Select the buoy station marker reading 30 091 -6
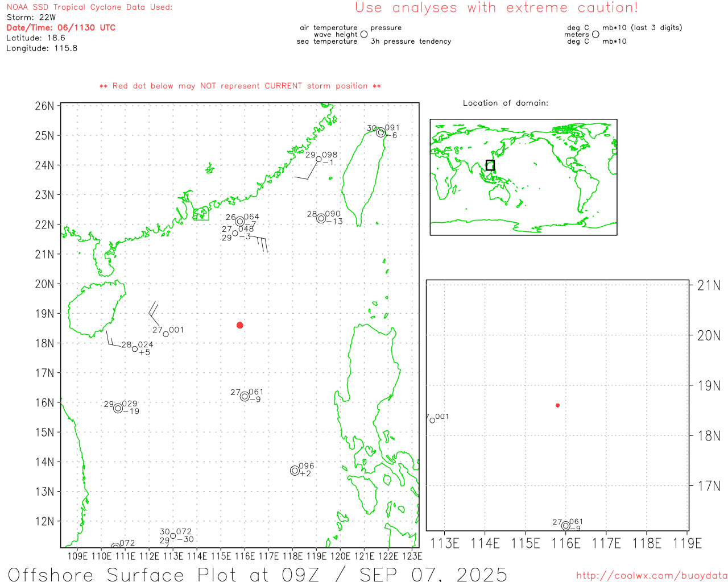Image resolution: width=728 pixels, height=582 pixels. 381,132
